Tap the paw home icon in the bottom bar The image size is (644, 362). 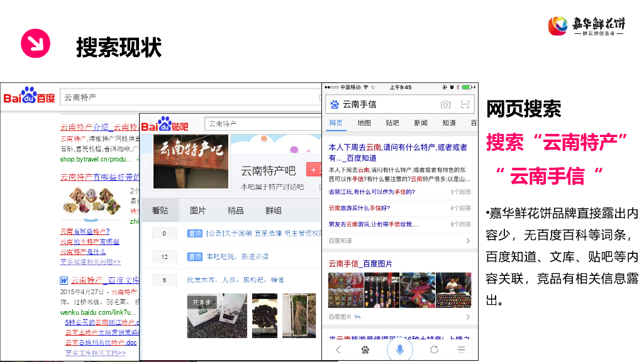click(365, 349)
